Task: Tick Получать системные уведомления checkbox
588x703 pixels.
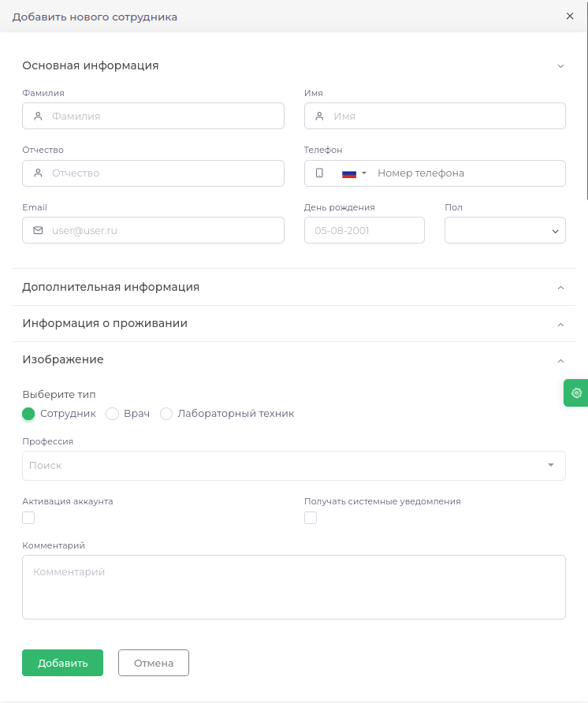Action: [x=311, y=518]
